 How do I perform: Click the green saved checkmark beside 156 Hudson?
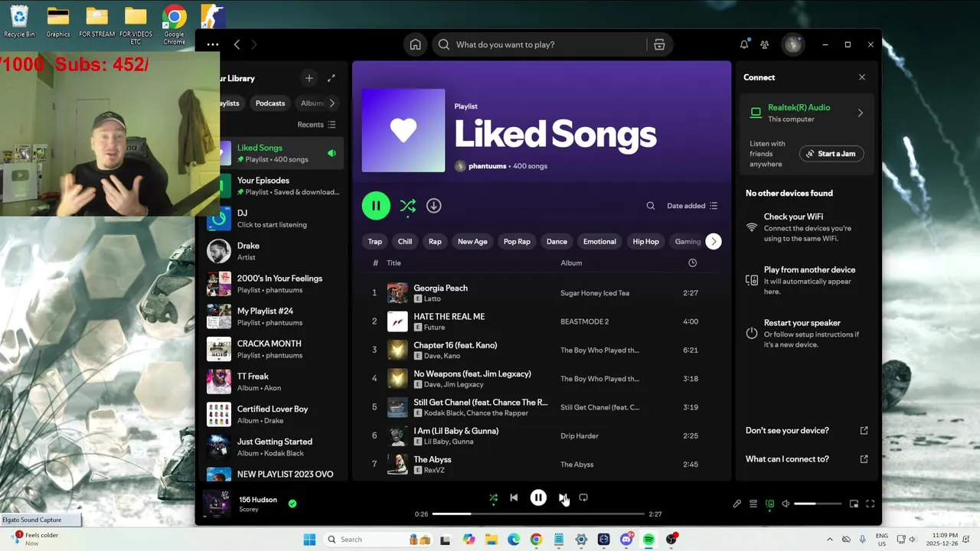tap(292, 504)
